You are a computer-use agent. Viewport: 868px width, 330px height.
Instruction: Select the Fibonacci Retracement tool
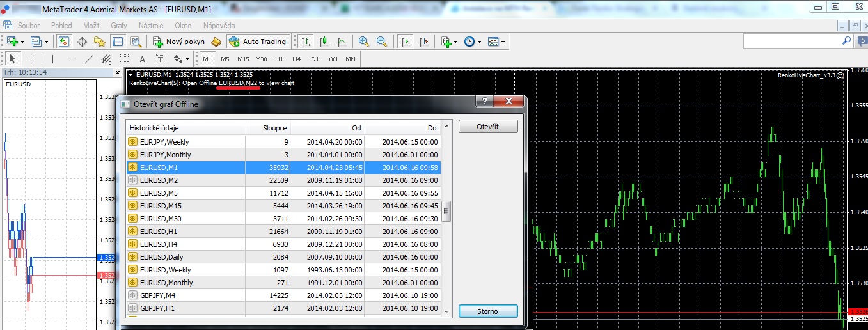pos(125,59)
